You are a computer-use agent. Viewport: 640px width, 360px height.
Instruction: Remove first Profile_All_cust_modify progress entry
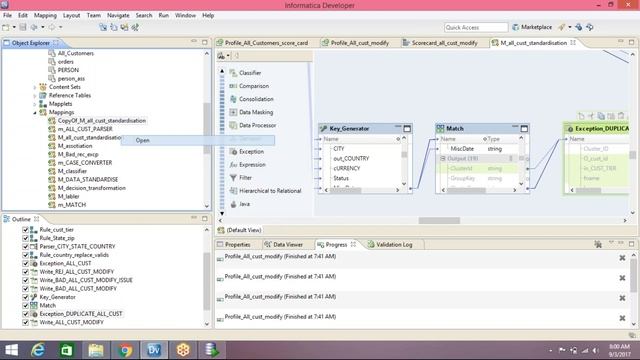(x=622, y=258)
